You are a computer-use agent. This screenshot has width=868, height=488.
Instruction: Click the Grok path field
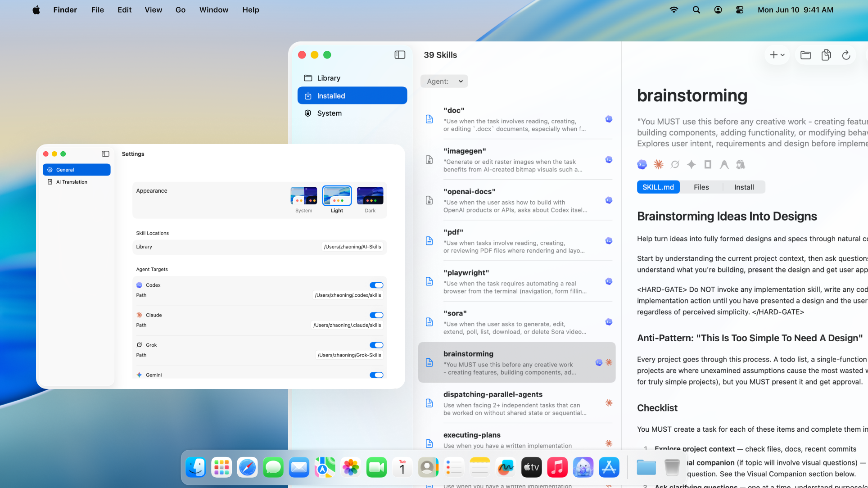tap(349, 355)
